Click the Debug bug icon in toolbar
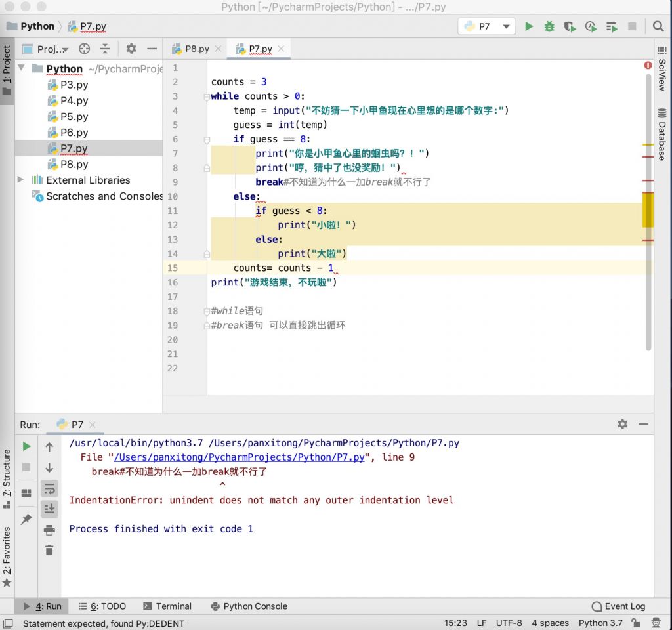 549,26
